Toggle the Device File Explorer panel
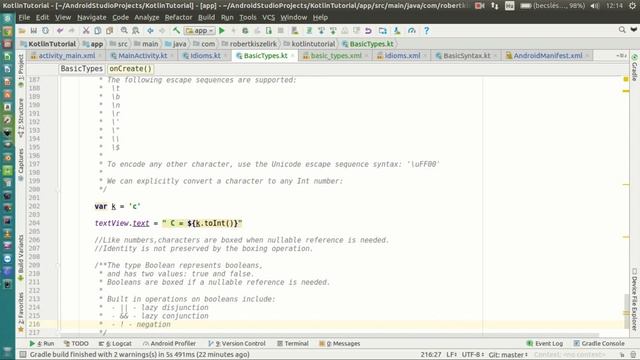 click(634, 299)
